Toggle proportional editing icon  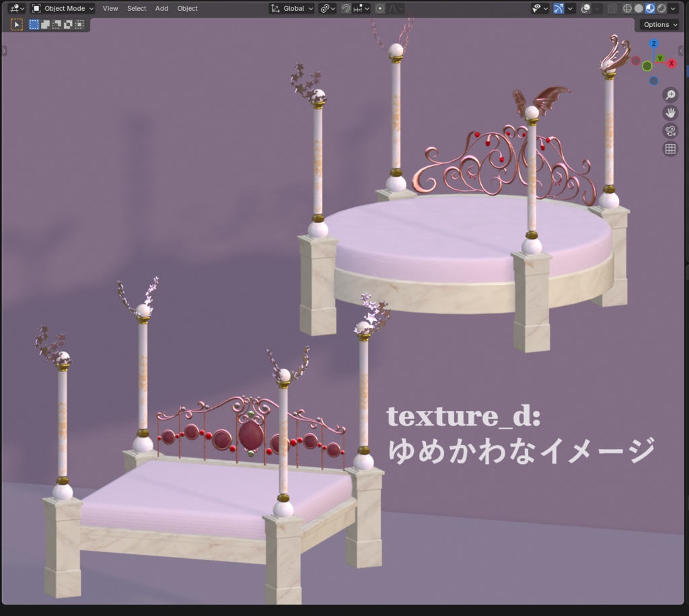coord(381,8)
